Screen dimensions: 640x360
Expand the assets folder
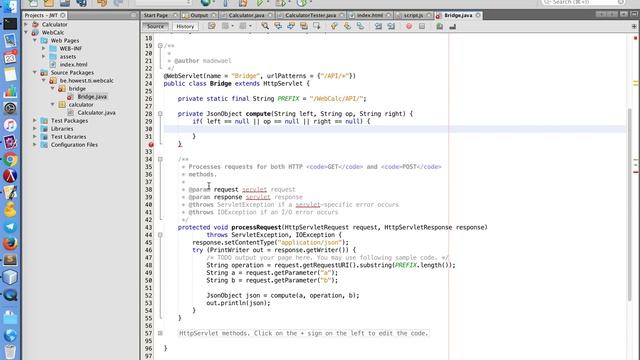(44, 56)
